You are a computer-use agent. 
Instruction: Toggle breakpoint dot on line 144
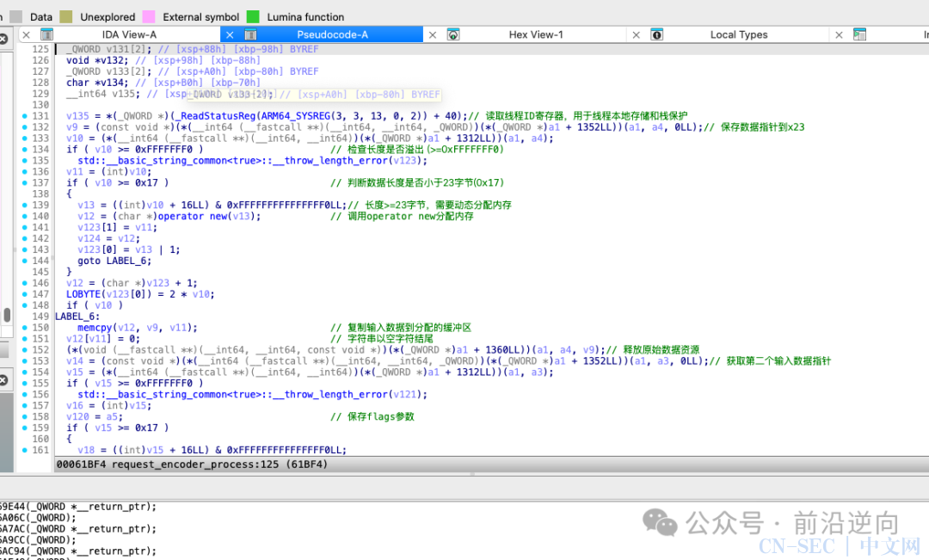click(24, 261)
